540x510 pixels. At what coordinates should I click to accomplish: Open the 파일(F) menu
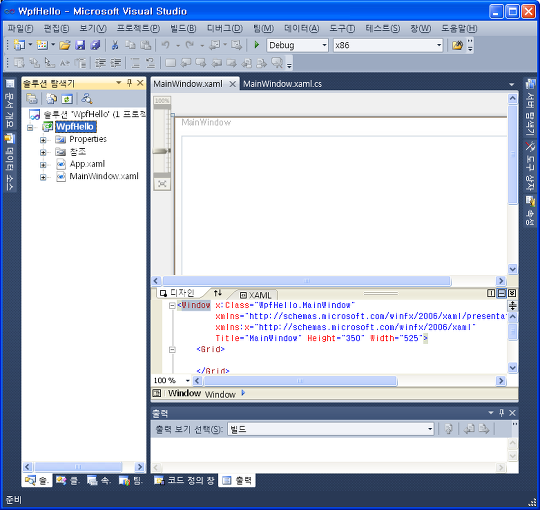click(20, 28)
